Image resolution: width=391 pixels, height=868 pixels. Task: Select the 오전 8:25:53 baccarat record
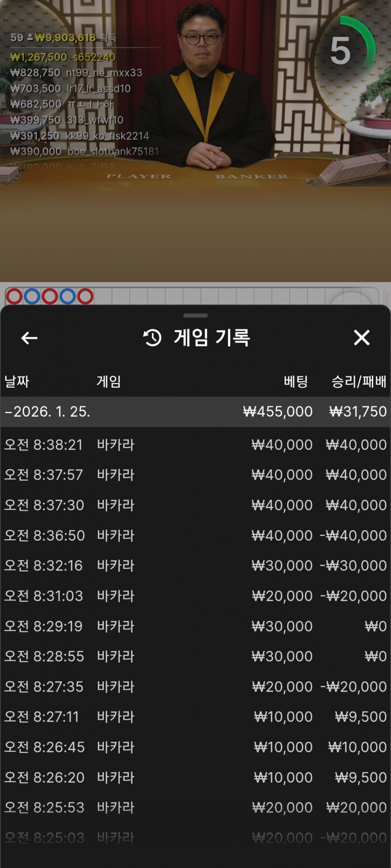coord(195,808)
